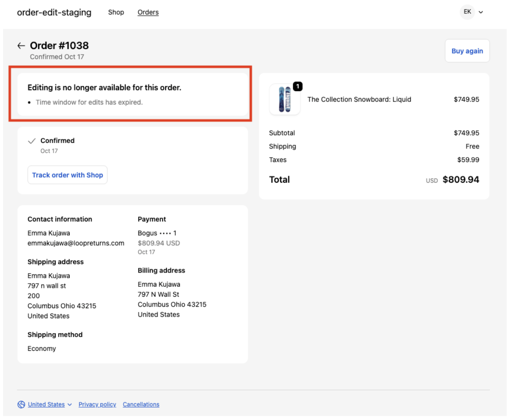
Task: Open the snowboard product thumbnail
Action: tap(284, 99)
